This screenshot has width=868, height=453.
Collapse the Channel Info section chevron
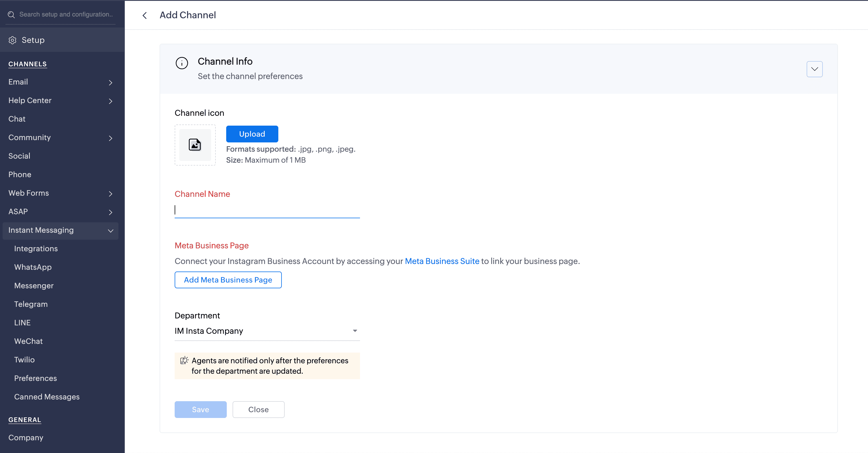point(814,69)
